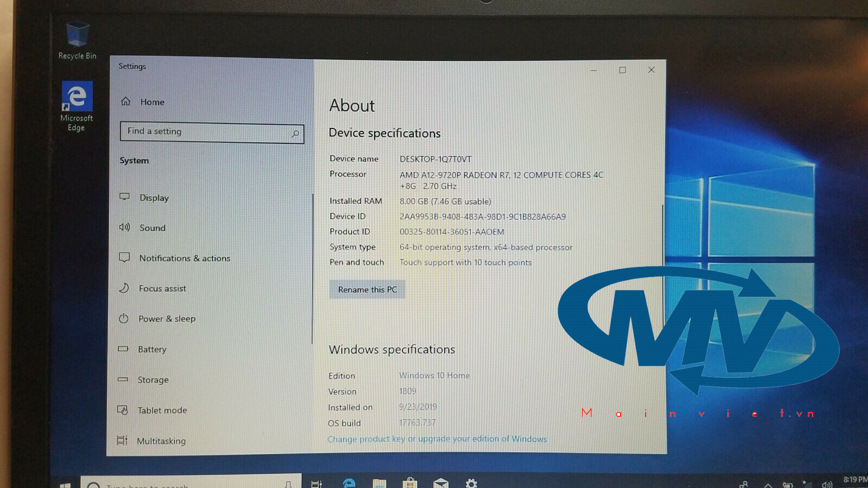Click the volume icon in system tray
The width and height of the screenshot is (868, 488).
[827, 485]
